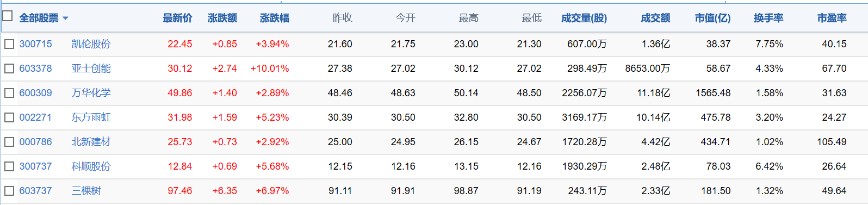The width and height of the screenshot is (868, 205).
Task: Sort by 涨跌幅 column header
Action: 275,18
